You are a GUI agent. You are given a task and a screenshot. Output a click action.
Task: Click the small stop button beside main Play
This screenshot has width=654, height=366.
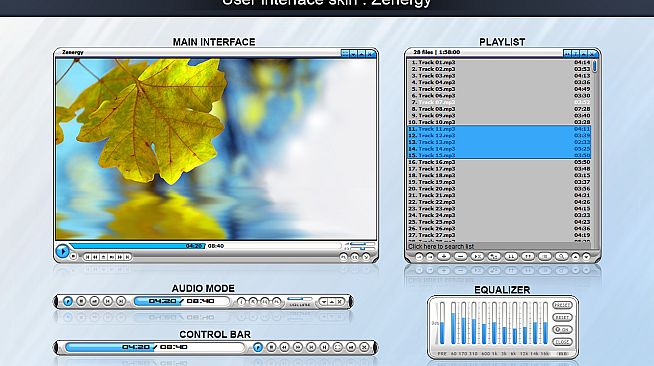73,256
